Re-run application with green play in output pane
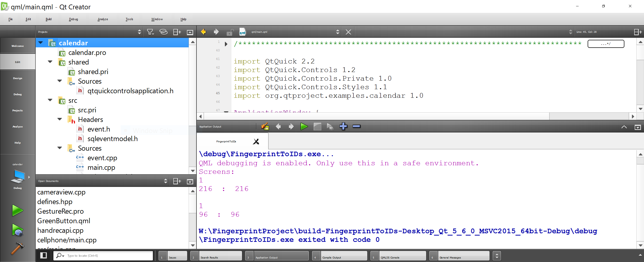This screenshot has width=644, height=262. (x=304, y=126)
